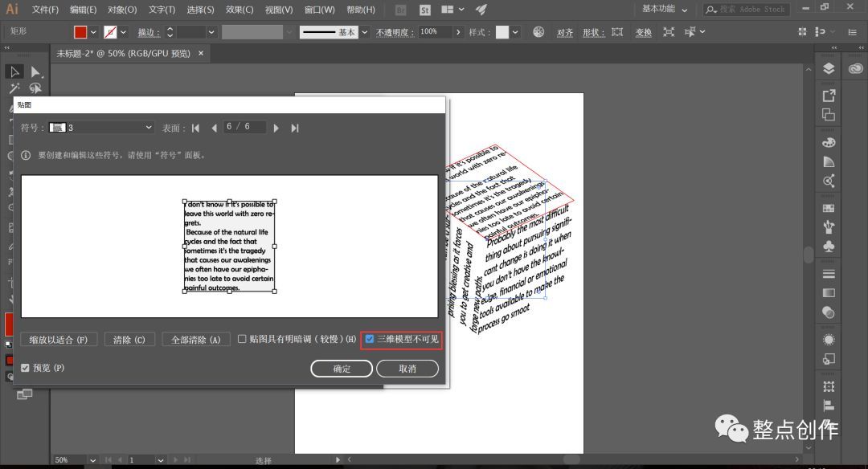Uncheck the 三维模型不可见 checkbox
Screen dimensions: 868x469
[x=369, y=339]
